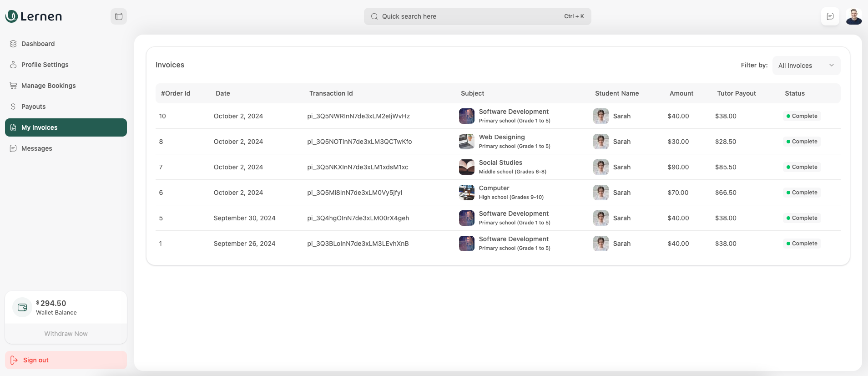Open the Messages sidebar item
This screenshot has width=868, height=376.
tap(36, 148)
